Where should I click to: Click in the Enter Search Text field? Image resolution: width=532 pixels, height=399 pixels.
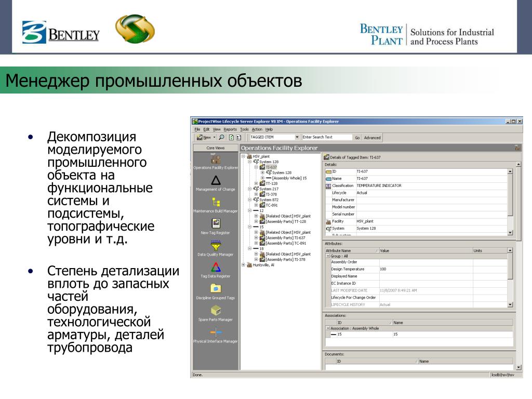[x=327, y=137]
